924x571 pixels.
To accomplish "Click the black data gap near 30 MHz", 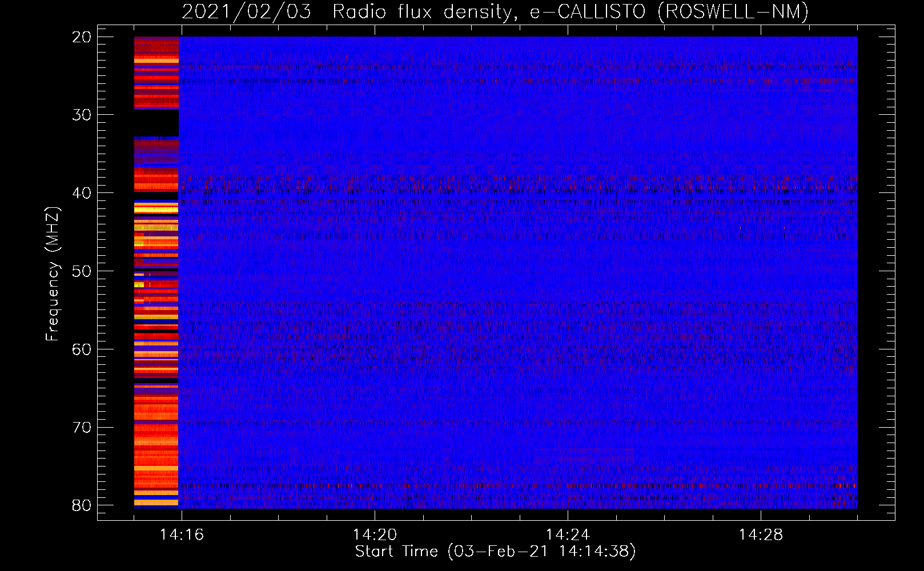I will pos(156,123).
